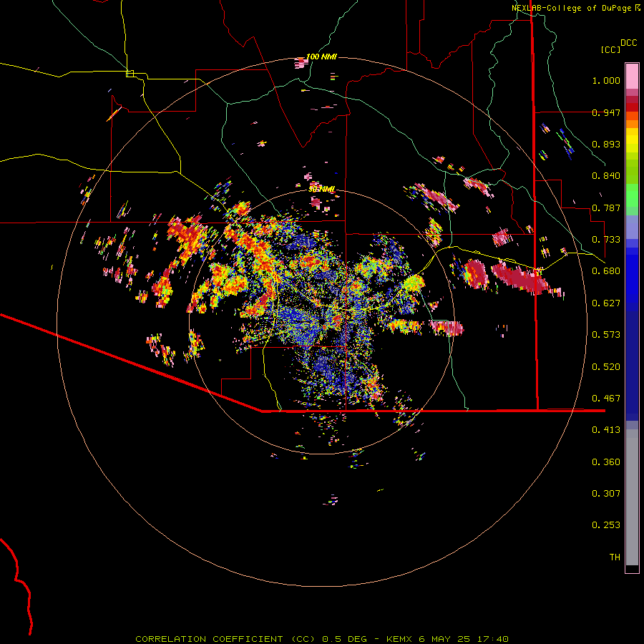644x644 pixels.
Task: Click the CORRELATION COEFFICIENT (CC) caption text
Action: [x=225, y=639]
